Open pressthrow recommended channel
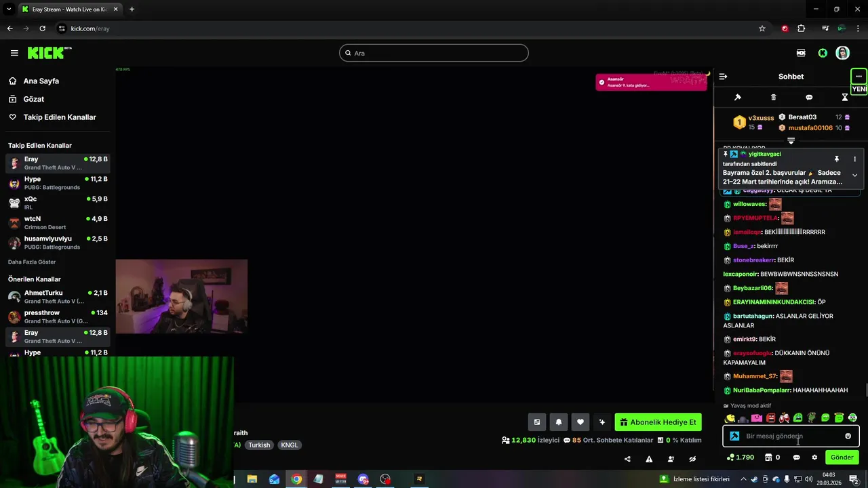This screenshot has width=868, height=488. [58, 317]
